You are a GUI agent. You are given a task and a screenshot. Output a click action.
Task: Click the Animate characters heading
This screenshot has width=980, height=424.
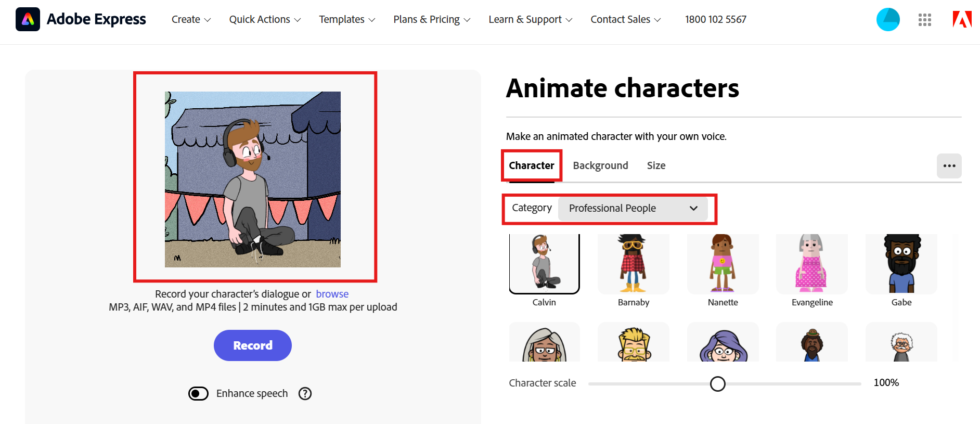coord(623,88)
